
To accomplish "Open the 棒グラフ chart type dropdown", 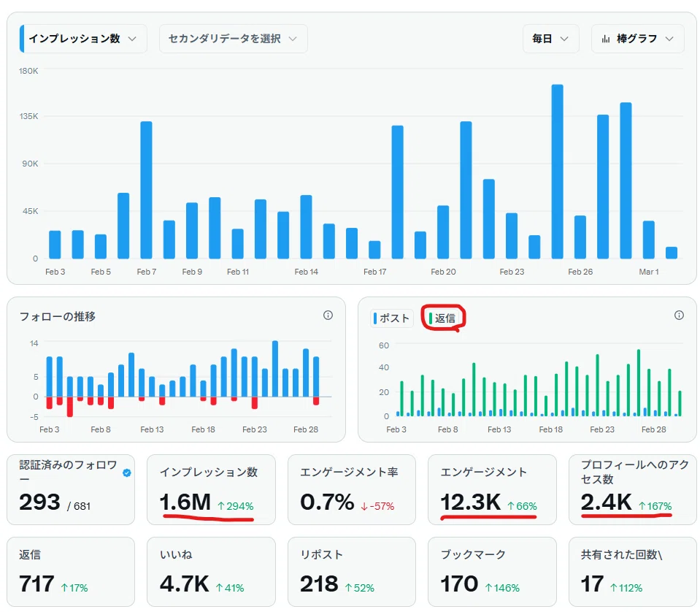I will click(637, 39).
